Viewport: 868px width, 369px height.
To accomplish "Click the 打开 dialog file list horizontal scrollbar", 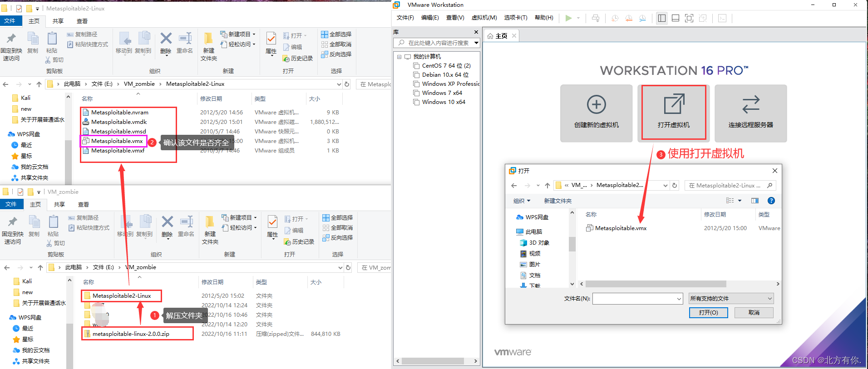I will [x=656, y=284].
